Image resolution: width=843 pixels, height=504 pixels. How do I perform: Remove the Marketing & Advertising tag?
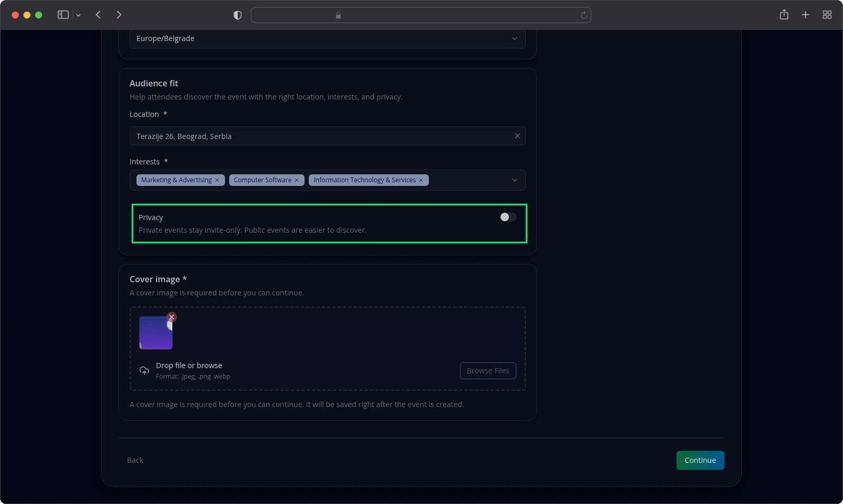click(x=217, y=180)
